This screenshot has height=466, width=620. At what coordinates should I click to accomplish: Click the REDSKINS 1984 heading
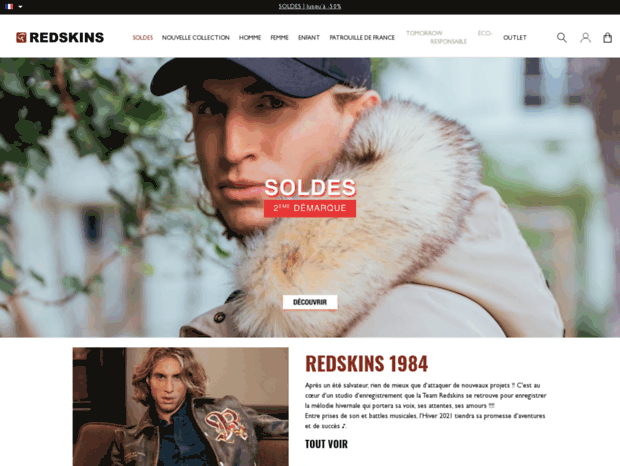(x=367, y=364)
